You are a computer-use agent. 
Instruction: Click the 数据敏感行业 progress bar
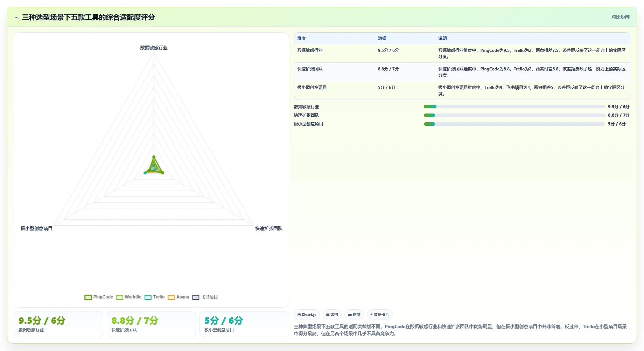point(514,106)
